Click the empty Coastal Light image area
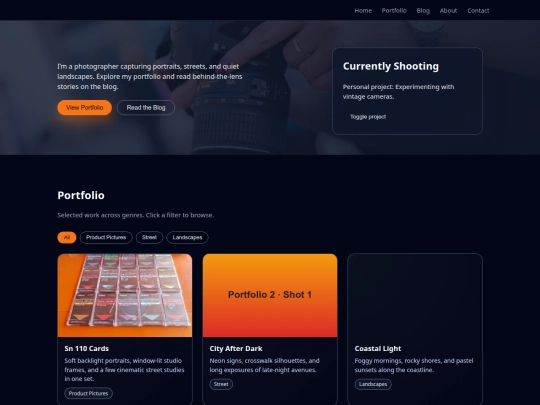The height and width of the screenshot is (405, 540). coord(415,295)
